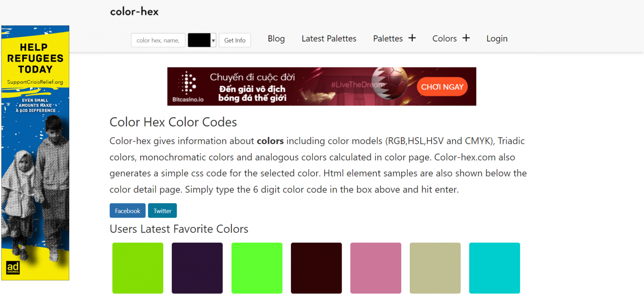Screen dimensions: 644x297
Task: Open the Blog menu item
Action: (276, 39)
